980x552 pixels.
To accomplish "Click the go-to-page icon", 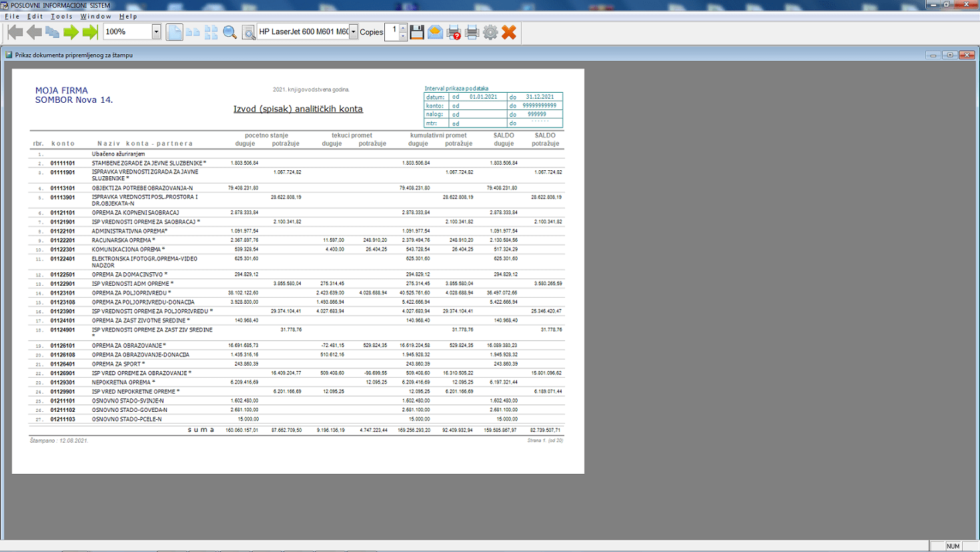I will 52,32.
